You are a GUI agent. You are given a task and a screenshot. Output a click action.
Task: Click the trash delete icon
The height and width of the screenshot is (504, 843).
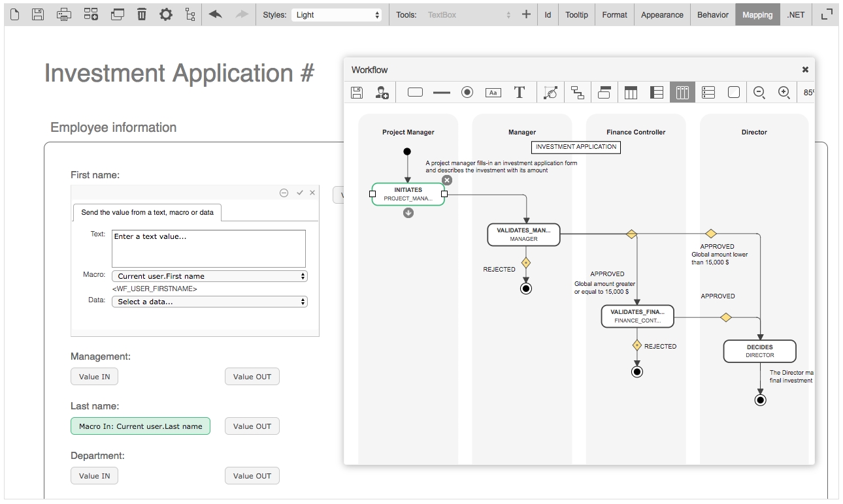[142, 14]
